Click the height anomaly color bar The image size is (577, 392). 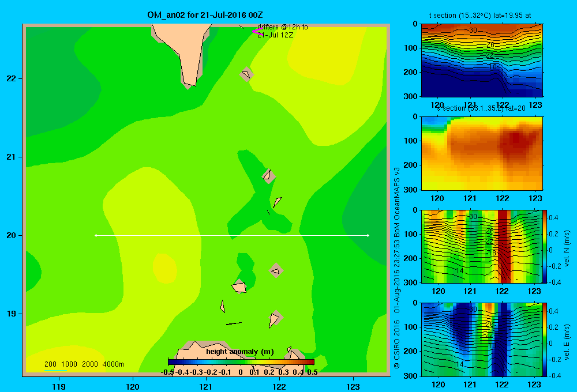pos(241,362)
